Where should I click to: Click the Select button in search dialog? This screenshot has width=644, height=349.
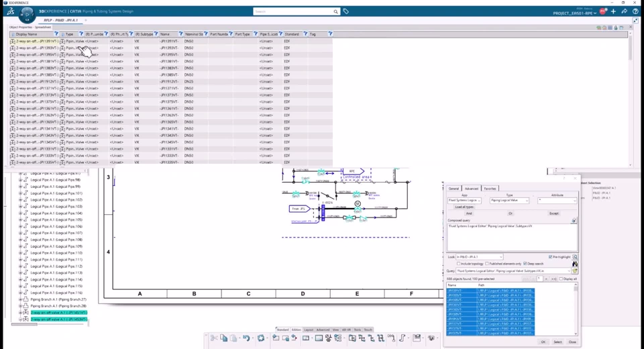coord(557,342)
